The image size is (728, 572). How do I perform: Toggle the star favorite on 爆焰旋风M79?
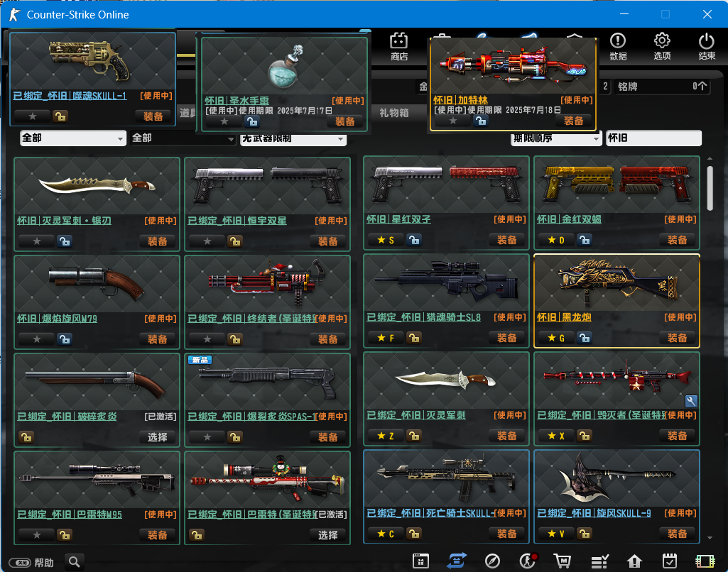pos(37,339)
